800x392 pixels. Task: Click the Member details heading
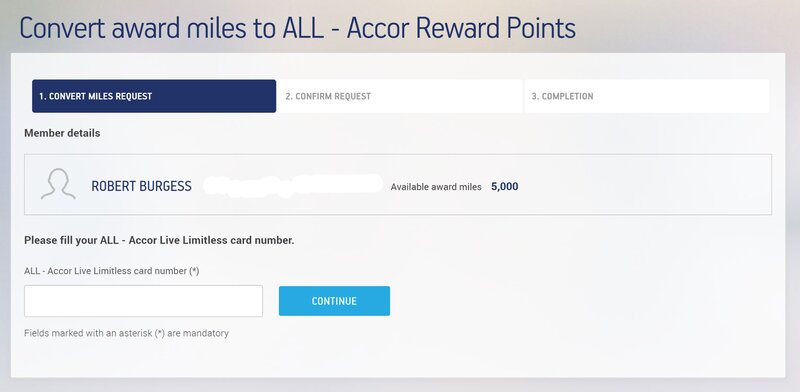(62, 133)
